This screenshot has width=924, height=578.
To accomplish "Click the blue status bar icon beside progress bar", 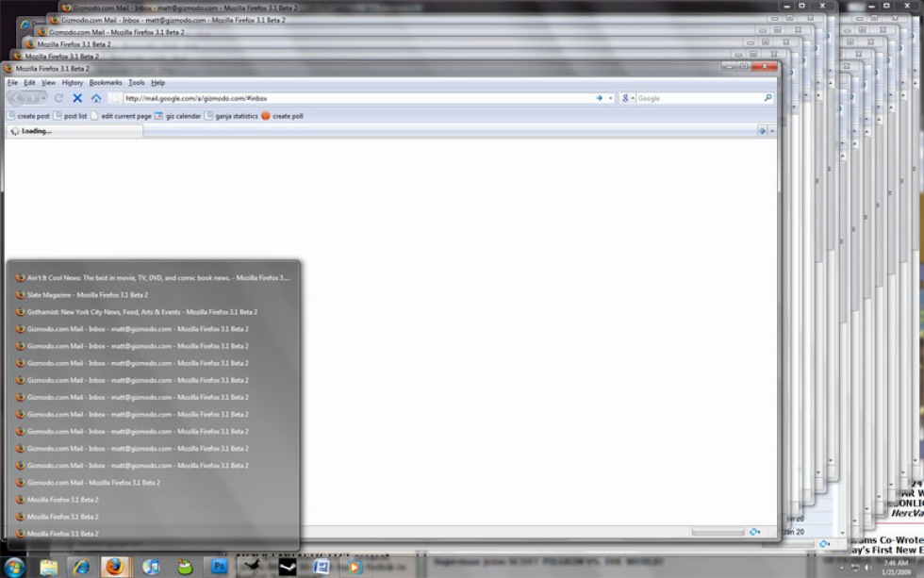I will [753, 532].
